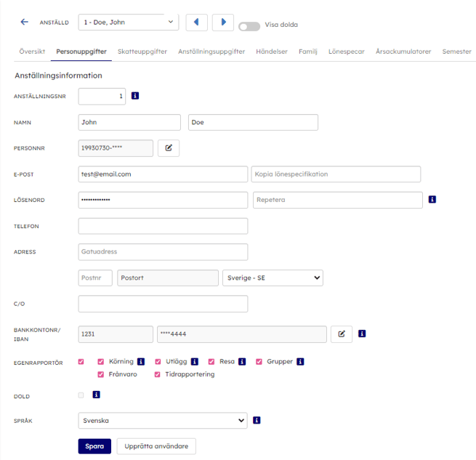Show info icon for Språk setting
Viewport: 476px width, 460px height.
257,420
